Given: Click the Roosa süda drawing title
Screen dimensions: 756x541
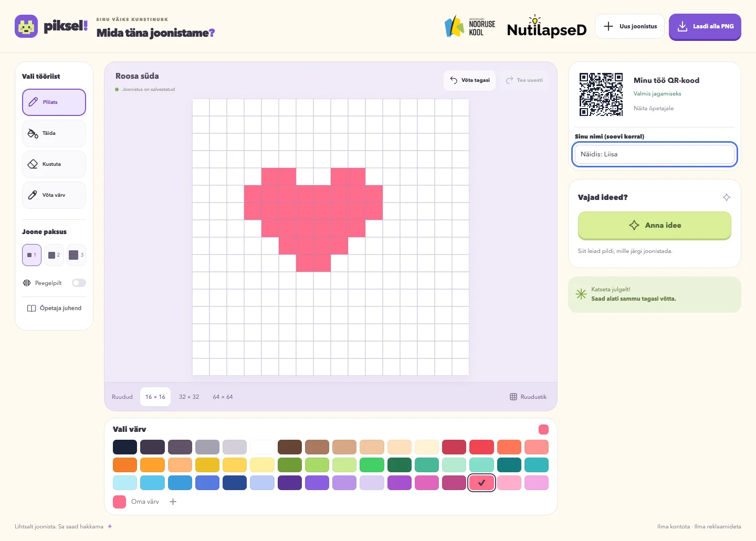Looking at the screenshot, I should point(137,76).
